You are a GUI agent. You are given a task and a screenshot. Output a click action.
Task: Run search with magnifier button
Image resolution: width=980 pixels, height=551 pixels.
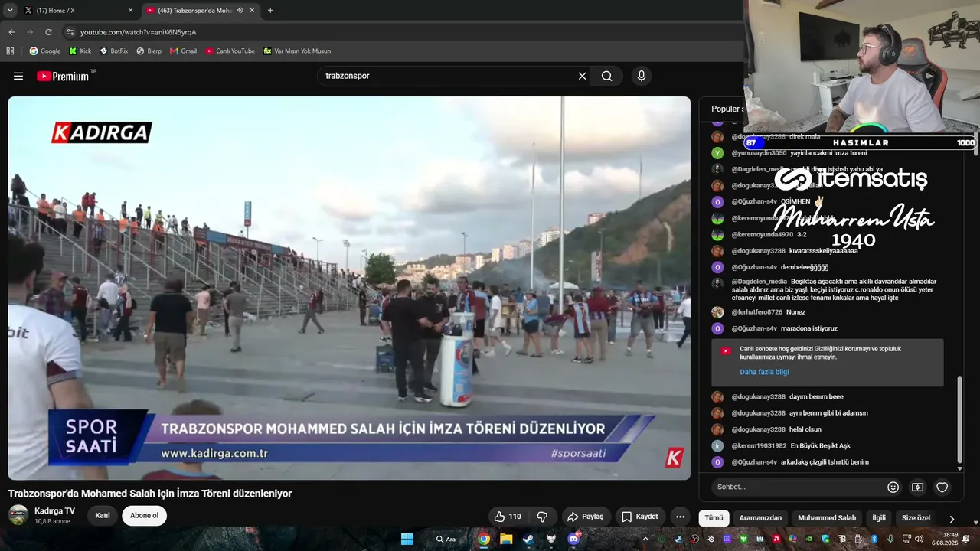(x=606, y=76)
